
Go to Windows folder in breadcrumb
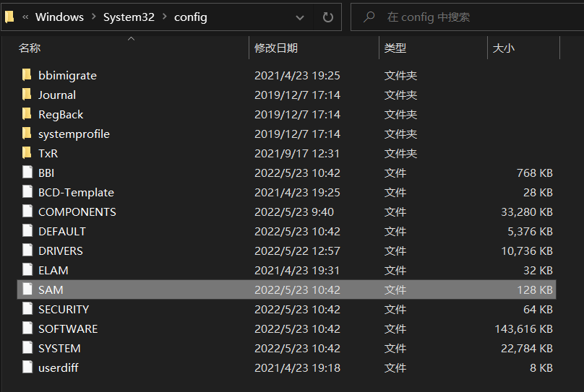tap(59, 17)
